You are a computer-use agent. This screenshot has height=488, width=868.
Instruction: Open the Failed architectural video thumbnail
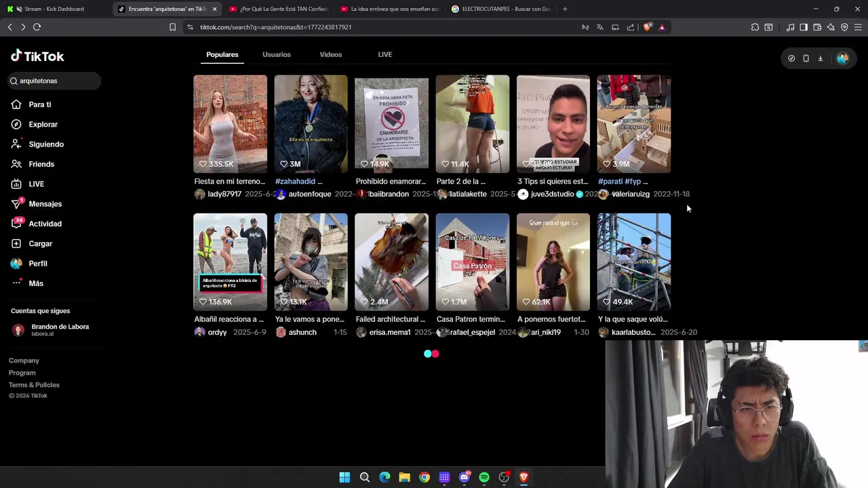click(391, 262)
